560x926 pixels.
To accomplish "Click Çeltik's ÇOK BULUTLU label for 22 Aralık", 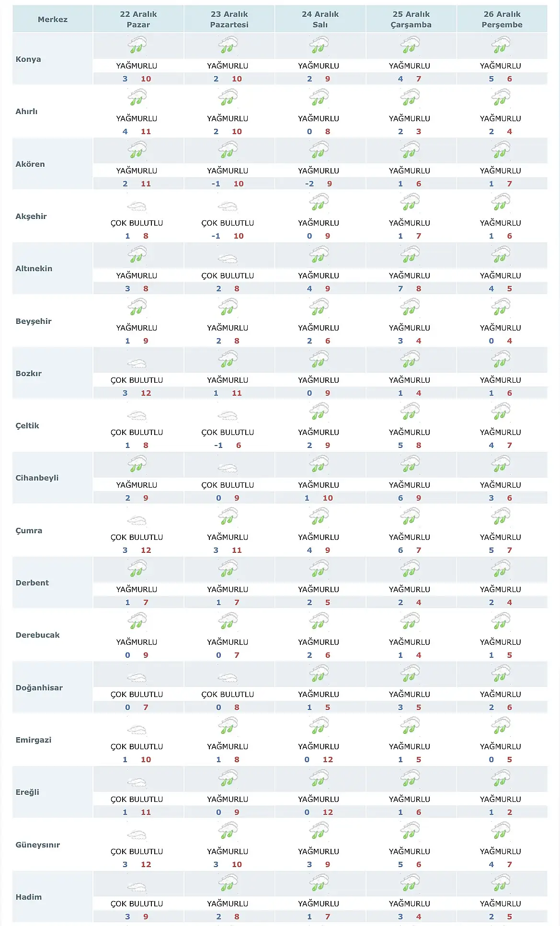I will tap(137, 432).
